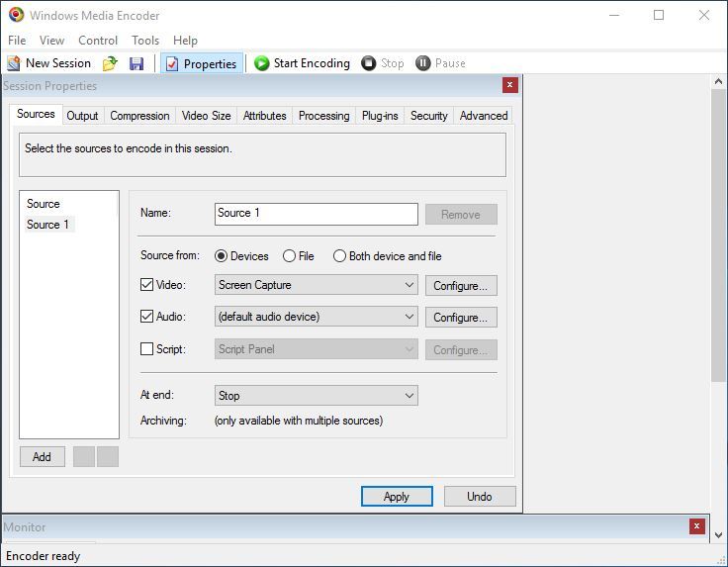The height and width of the screenshot is (567, 728).
Task: Save the session with the floppy icon
Action: pyautogui.click(x=136, y=63)
